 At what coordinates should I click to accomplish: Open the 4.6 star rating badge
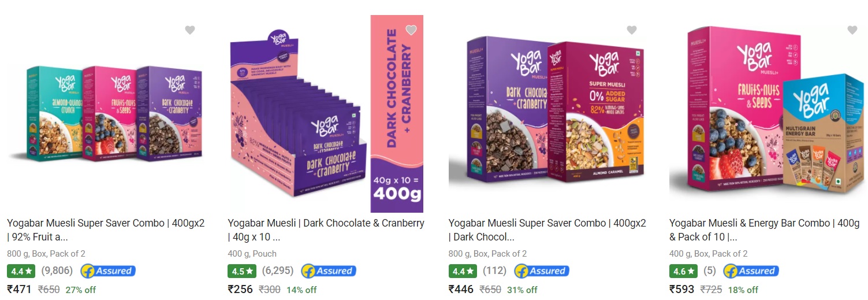click(683, 271)
